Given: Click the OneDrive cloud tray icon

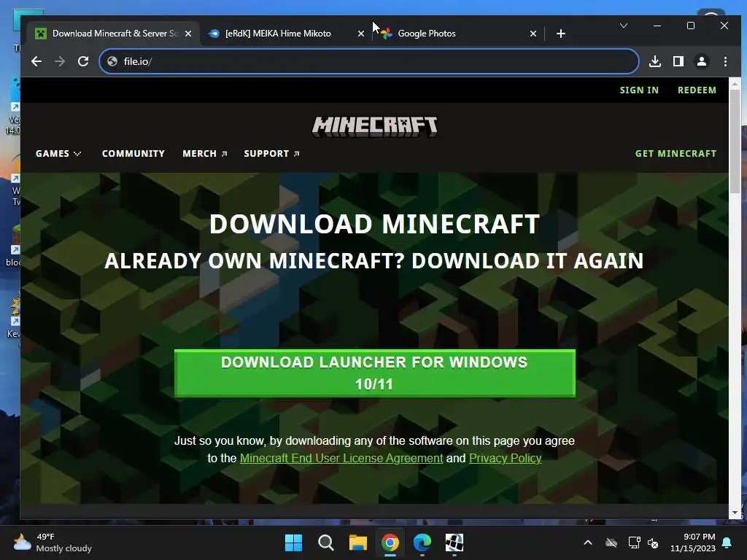Looking at the screenshot, I should (x=611, y=542).
